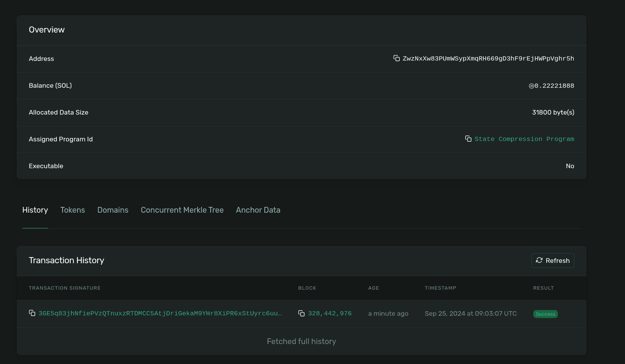625x364 pixels.
Task: Click the refresh arrows icon in Transaction History
Action: (x=539, y=260)
